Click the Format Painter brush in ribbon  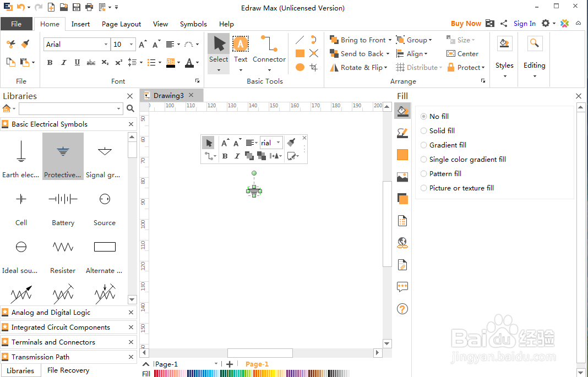coord(25,44)
